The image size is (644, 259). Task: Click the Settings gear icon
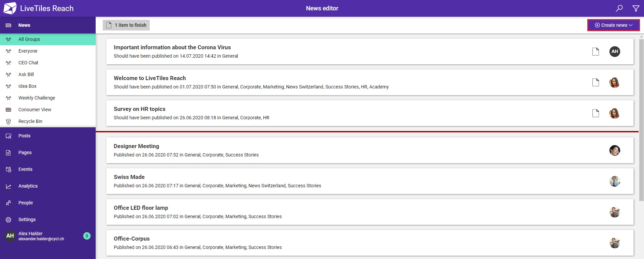pos(8,220)
